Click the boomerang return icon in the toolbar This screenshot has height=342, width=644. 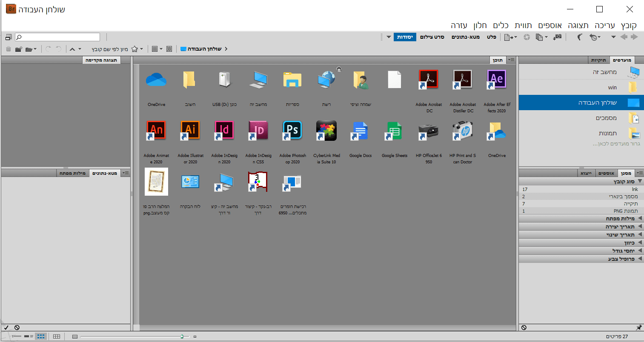coord(579,37)
